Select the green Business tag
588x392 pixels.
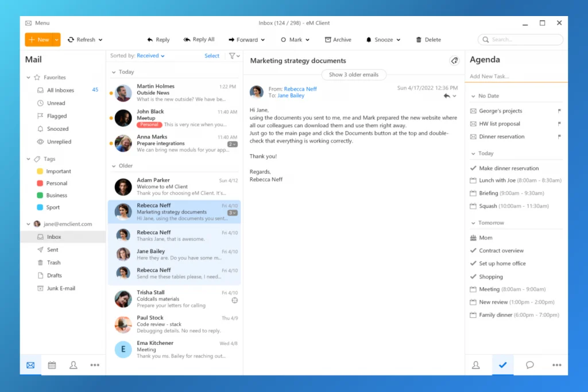(52, 195)
